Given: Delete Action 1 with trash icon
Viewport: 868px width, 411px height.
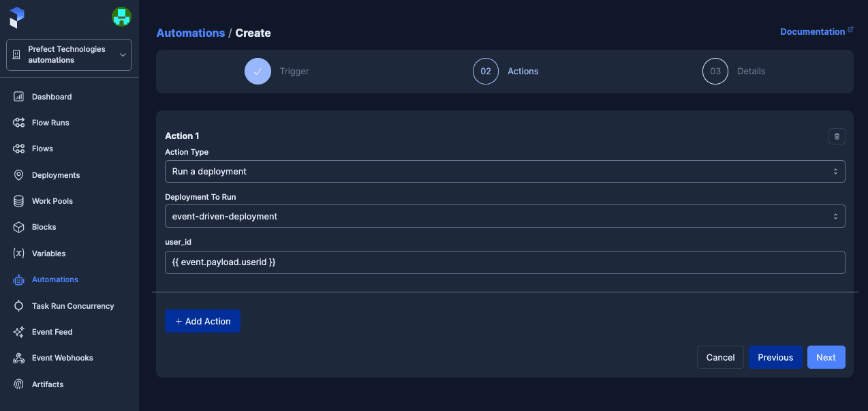Looking at the screenshot, I should [837, 136].
